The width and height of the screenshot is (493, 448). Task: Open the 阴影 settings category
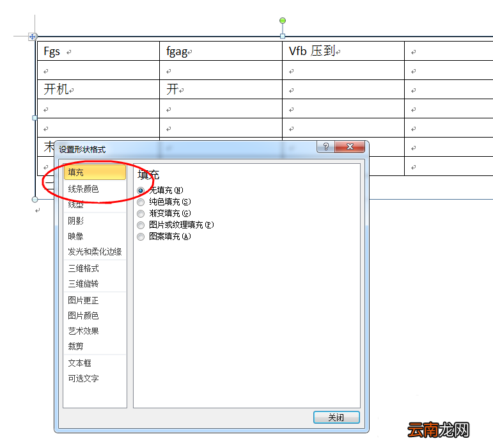pos(95,221)
